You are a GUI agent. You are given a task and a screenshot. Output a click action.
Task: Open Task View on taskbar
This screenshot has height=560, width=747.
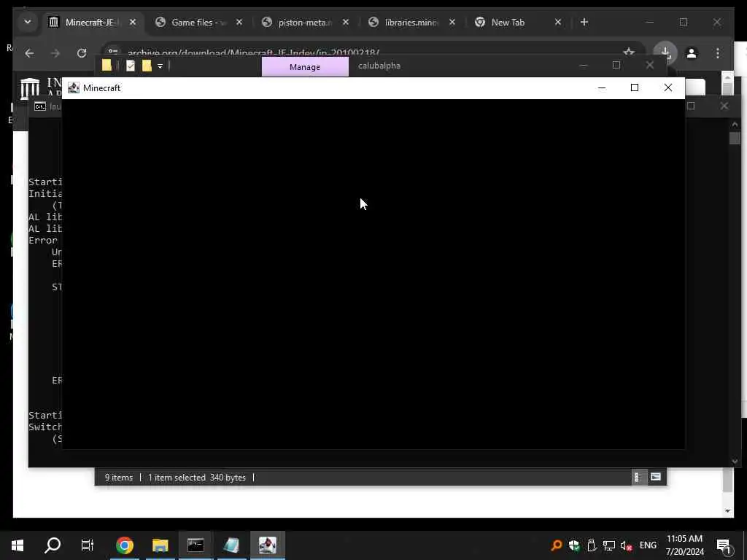(88, 545)
